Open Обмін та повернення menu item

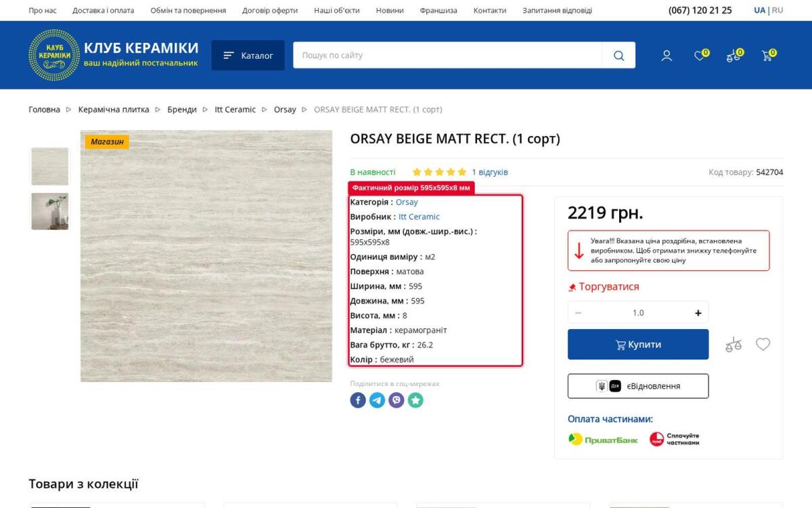pyautogui.click(x=188, y=10)
